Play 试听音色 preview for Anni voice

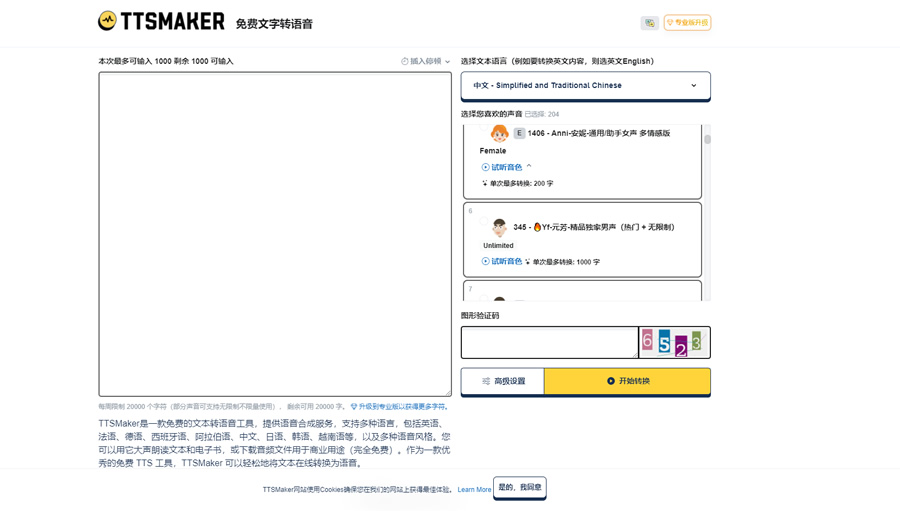point(502,167)
